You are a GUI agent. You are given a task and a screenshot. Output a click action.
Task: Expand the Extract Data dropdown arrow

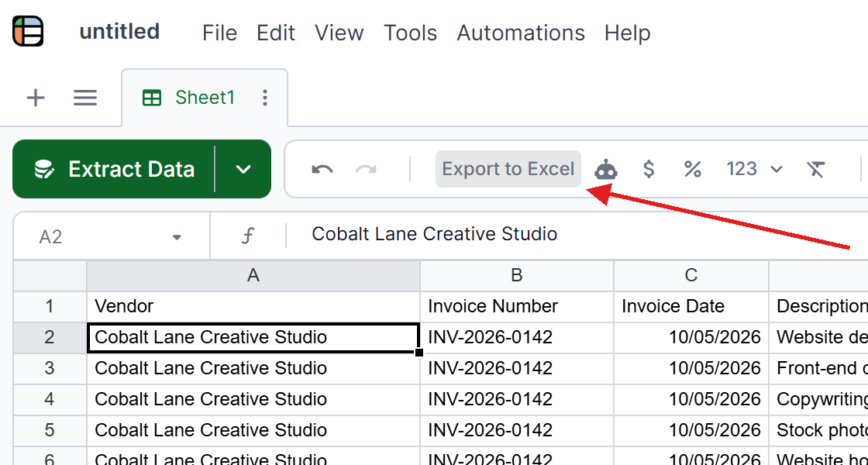pyautogui.click(x=243, y=169)
